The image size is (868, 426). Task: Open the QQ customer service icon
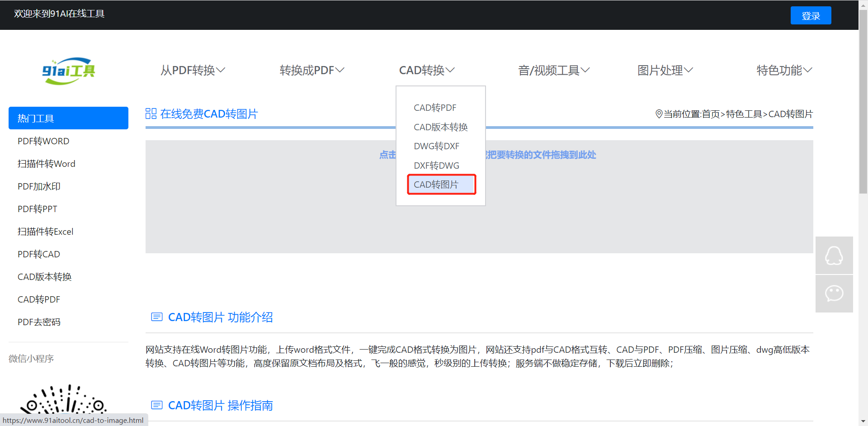pyautogui.click(x=834, y=256)
